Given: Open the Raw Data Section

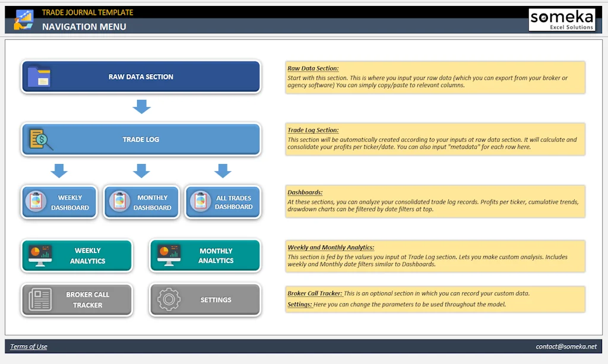Looking at the screenshot, I should tap(141, 76).
